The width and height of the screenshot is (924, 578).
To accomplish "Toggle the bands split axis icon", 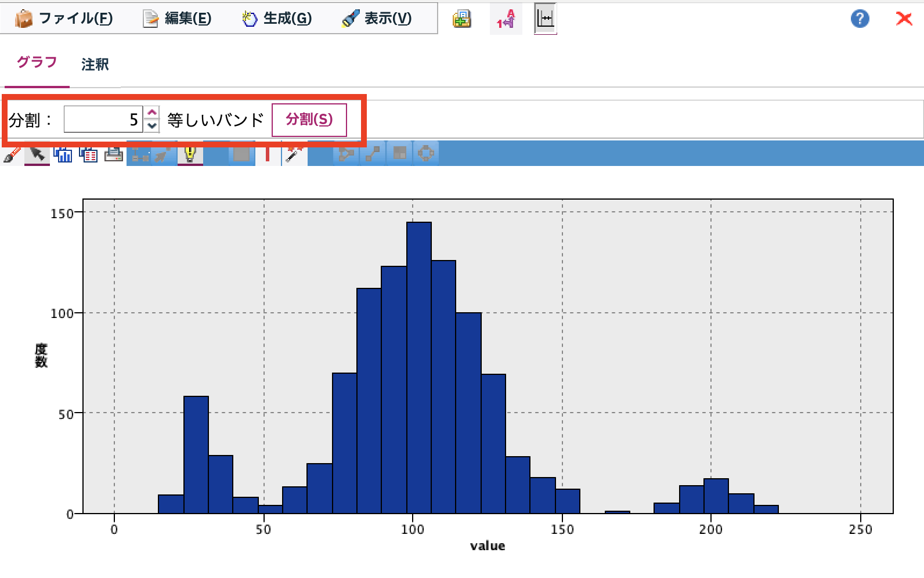I will (546, 19).
